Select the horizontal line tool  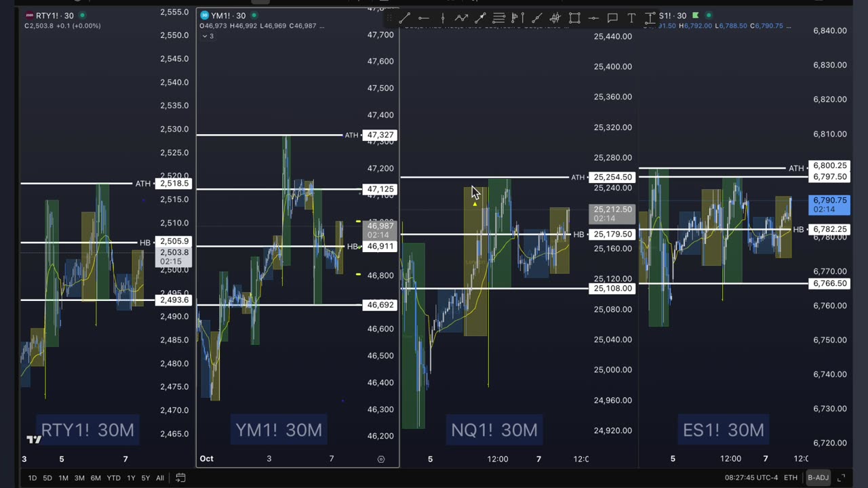click(x=423, y=18)
